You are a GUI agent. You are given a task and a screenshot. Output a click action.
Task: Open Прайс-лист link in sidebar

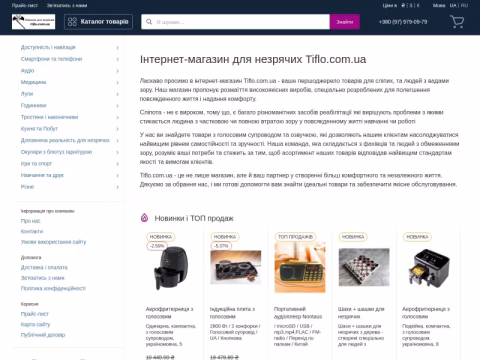[x=35, y=314]
